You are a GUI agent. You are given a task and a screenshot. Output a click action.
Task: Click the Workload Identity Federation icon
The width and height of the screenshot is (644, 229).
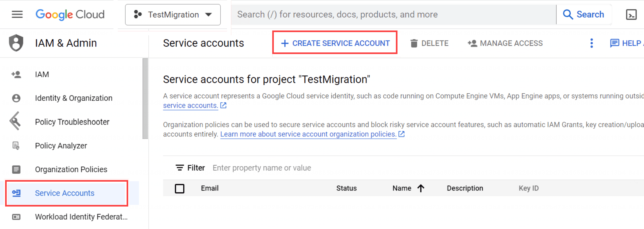[16, 217]
